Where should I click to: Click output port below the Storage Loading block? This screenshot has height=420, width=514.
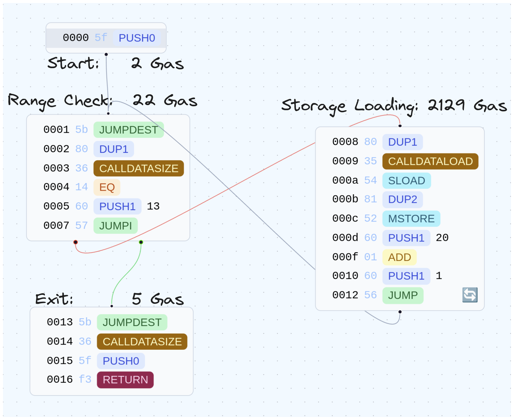pos(400,312)
